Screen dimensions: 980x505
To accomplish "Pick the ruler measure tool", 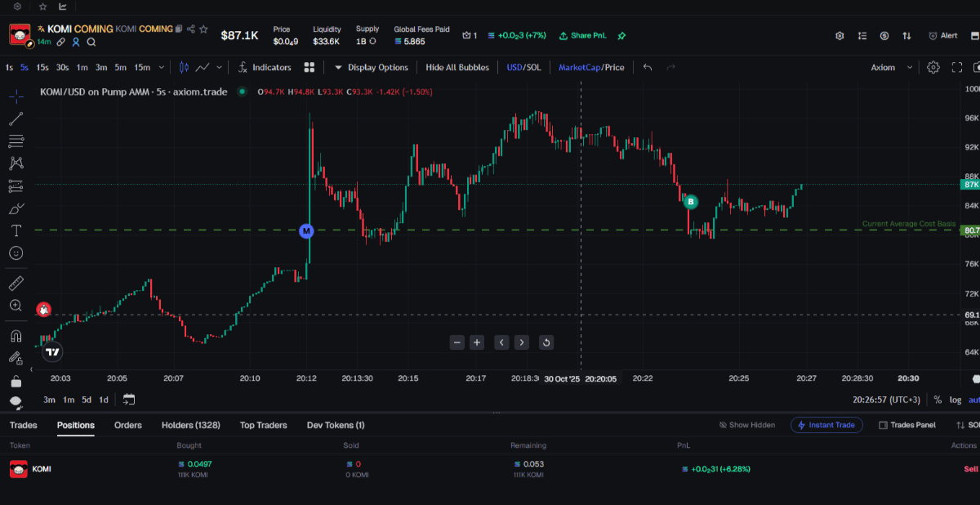I will click(16, 284).
